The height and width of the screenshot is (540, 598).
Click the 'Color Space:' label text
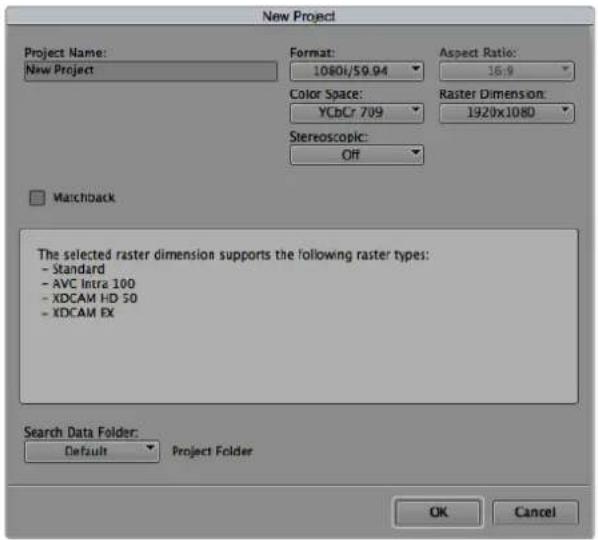(326, 94)
